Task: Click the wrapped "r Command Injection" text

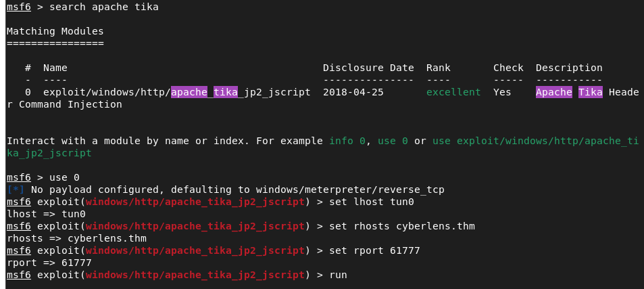Action: point(64,104)
